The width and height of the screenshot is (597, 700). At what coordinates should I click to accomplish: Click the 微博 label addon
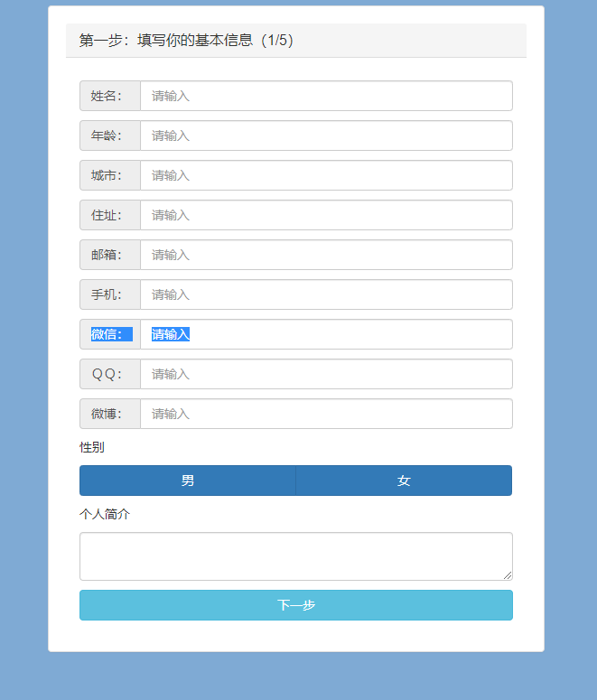pyautogui.click(x=110, y=414)
